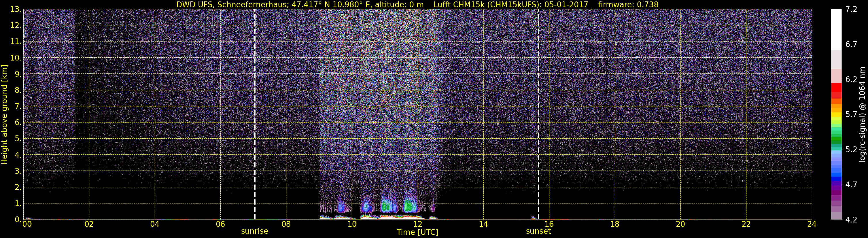868x238 pixels.
Task: Click the 'firmware: 0.738' text in the title
Action: pos(628,4)
